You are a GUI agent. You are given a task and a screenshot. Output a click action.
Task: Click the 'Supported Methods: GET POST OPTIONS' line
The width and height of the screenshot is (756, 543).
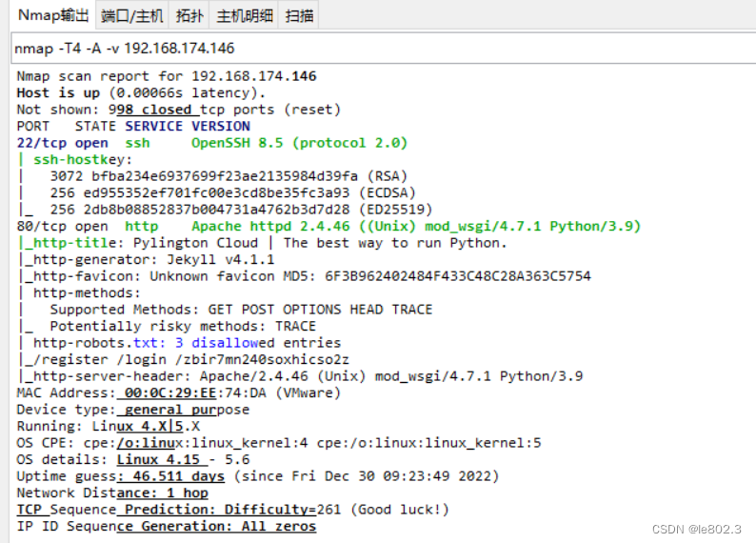pyautogui.click(x=225, y=309)
